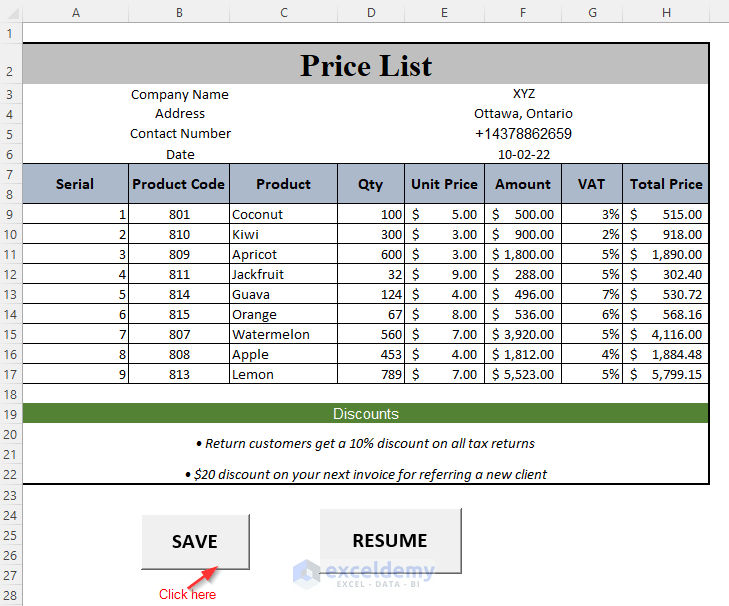729x606 pixels.
Task: Click the total price 515.00 cell
Action: click(665, 214)
